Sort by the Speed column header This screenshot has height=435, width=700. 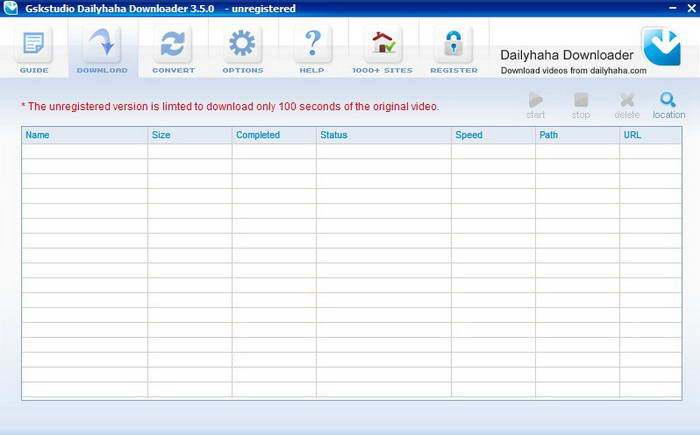click(493, 135)
